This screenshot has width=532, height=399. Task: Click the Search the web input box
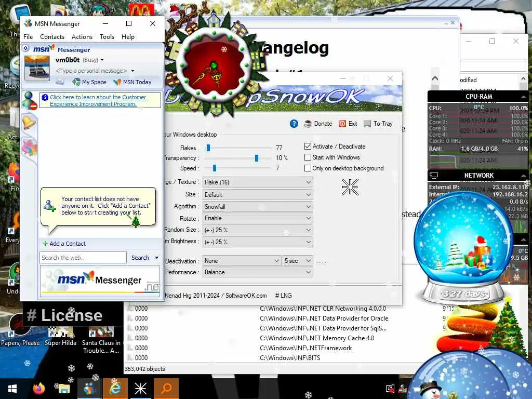pyautogui.click(x=83, y=258)
